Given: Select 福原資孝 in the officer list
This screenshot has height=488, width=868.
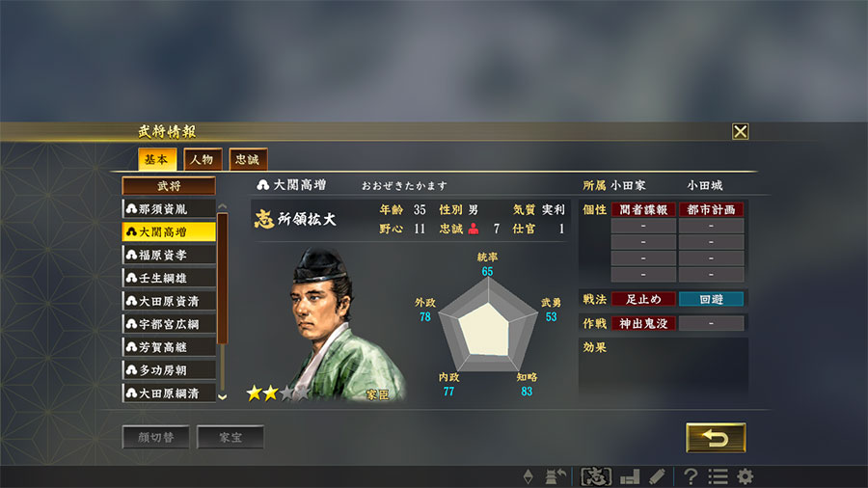Looking at the screenshot, I should 169,255.
